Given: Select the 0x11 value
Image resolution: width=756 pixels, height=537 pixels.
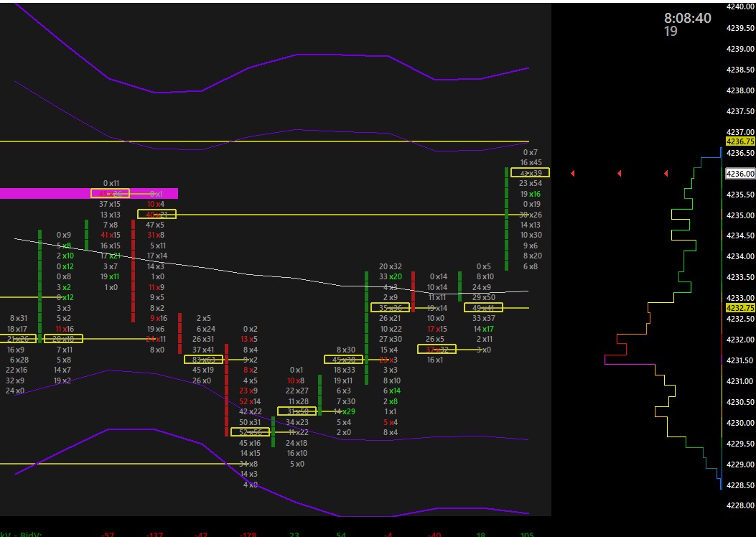Looking at the screenshot, I should click(111, 183).
